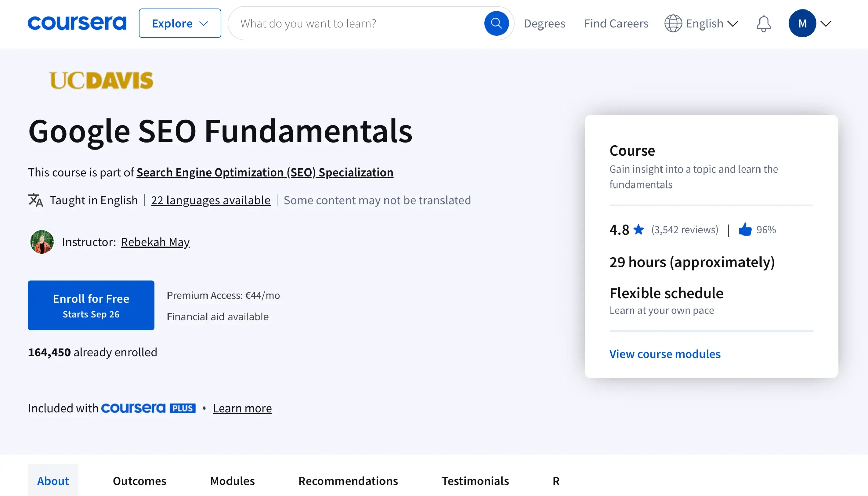868x496 pixels.
Task: Focus the 'What do you want to learn' field
Action: tap(358, 23)
